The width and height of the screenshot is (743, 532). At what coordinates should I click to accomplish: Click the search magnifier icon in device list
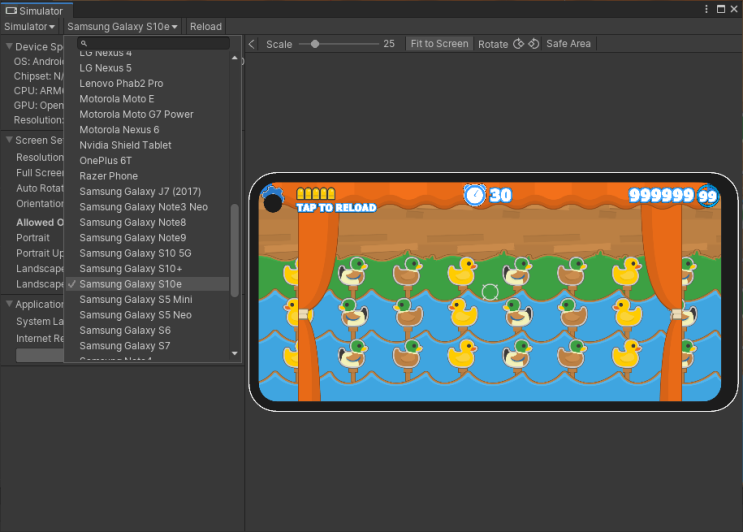[84, 43]
